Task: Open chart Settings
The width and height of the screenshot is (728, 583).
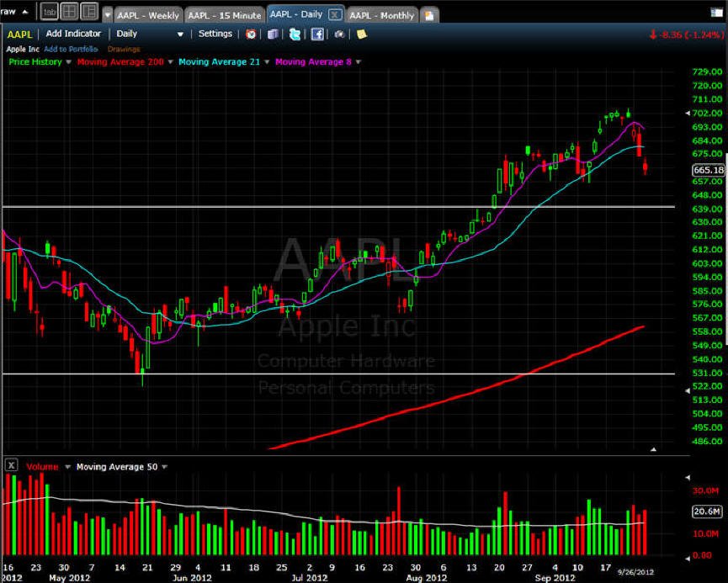Action: pos(215,34)
